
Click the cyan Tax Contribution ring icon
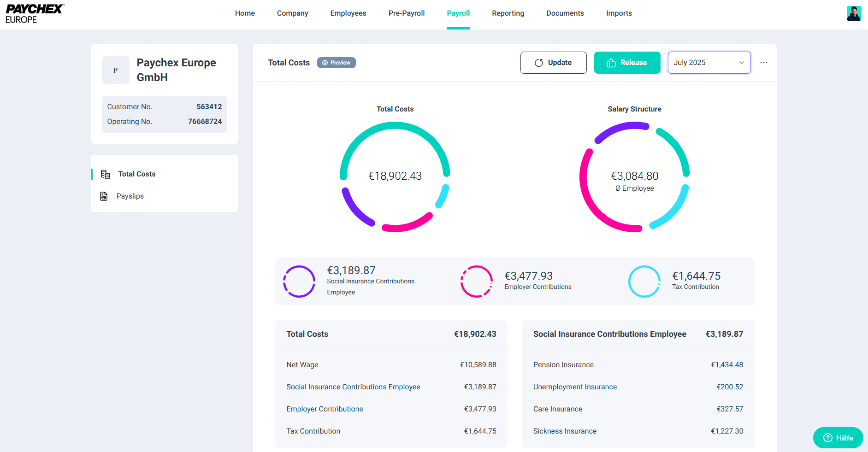coord(644,282)
